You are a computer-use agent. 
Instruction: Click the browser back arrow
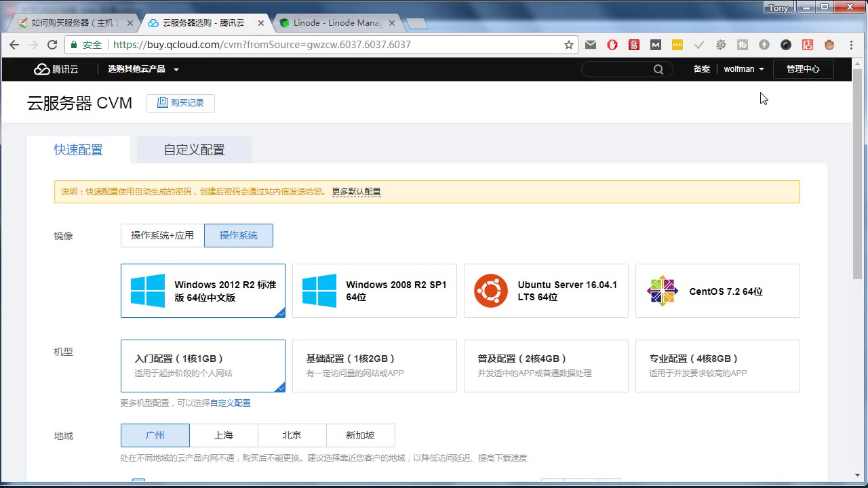tap(14, 45)
